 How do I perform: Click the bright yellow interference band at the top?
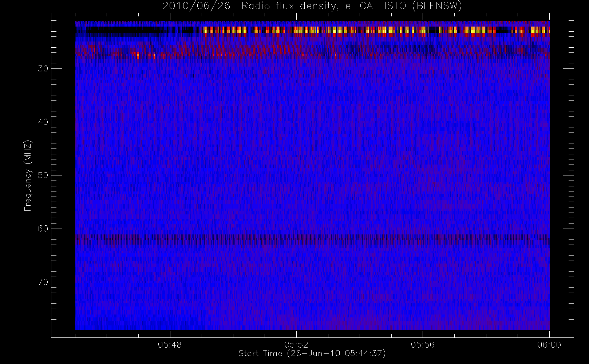376,30
